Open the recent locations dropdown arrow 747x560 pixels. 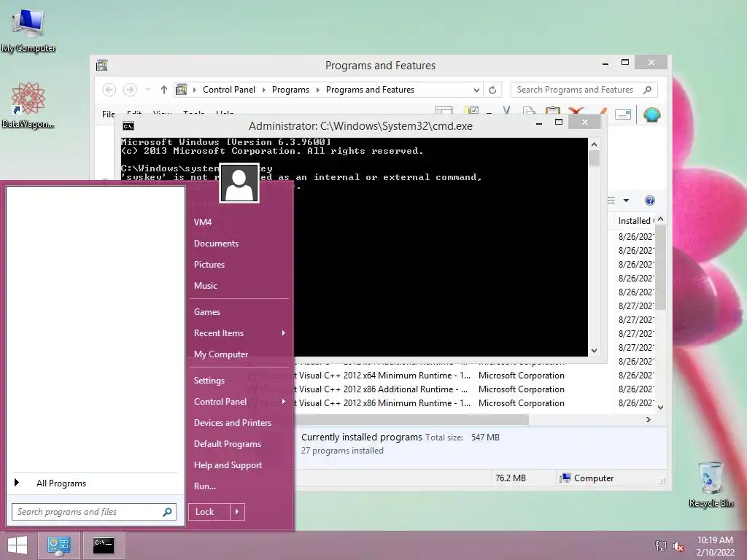click(x=147, y=90)
